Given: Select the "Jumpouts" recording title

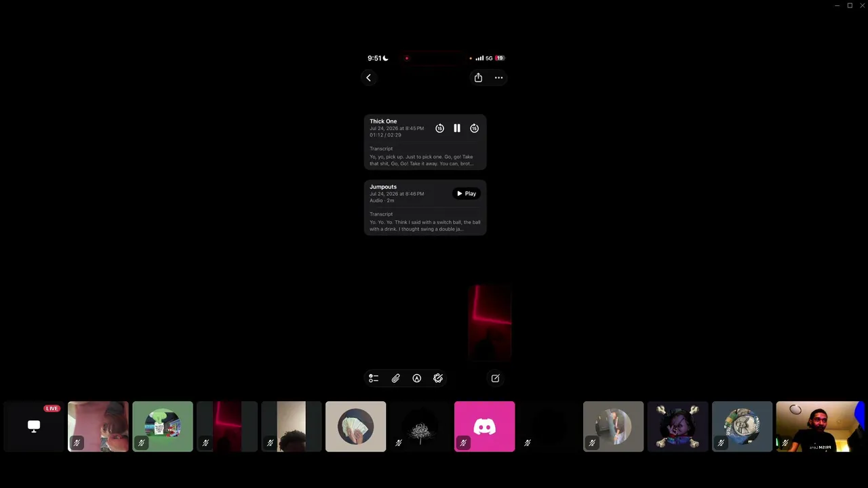Looking at the screenshot, I should click(x=383, y=187).
